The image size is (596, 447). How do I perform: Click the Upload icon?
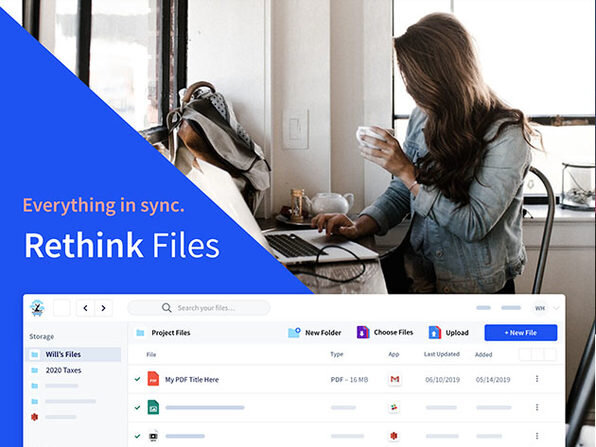[435, 332]
